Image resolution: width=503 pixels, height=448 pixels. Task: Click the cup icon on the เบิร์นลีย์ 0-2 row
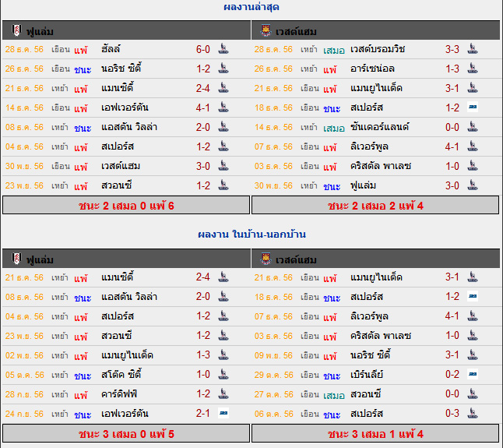pyautogui.click(x=473, y=374)
